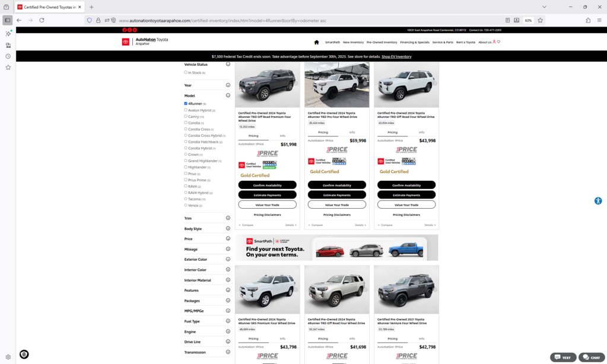
Task: Open the SmartPath menu item
Action: pos(332,42)
